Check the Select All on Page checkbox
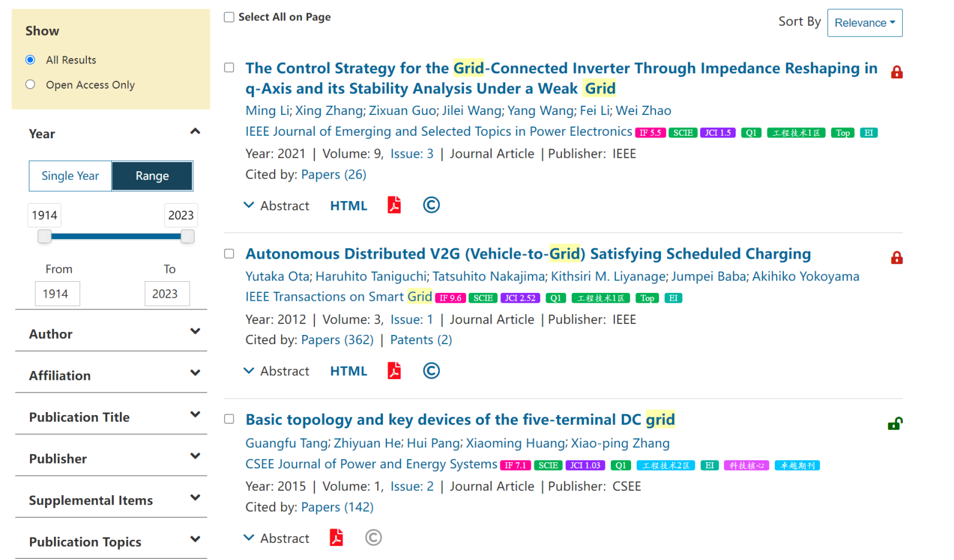Viewport: 954px width, 560px height. (229, 17)
